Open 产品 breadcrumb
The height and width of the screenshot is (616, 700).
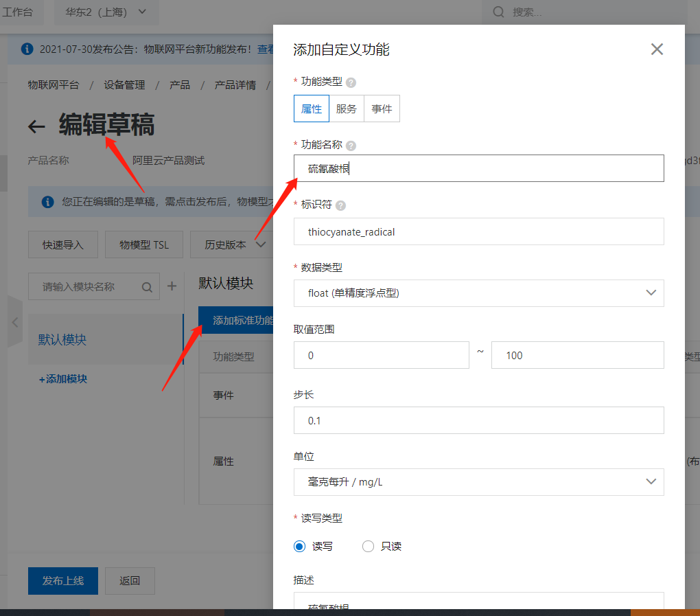(180, 85)
